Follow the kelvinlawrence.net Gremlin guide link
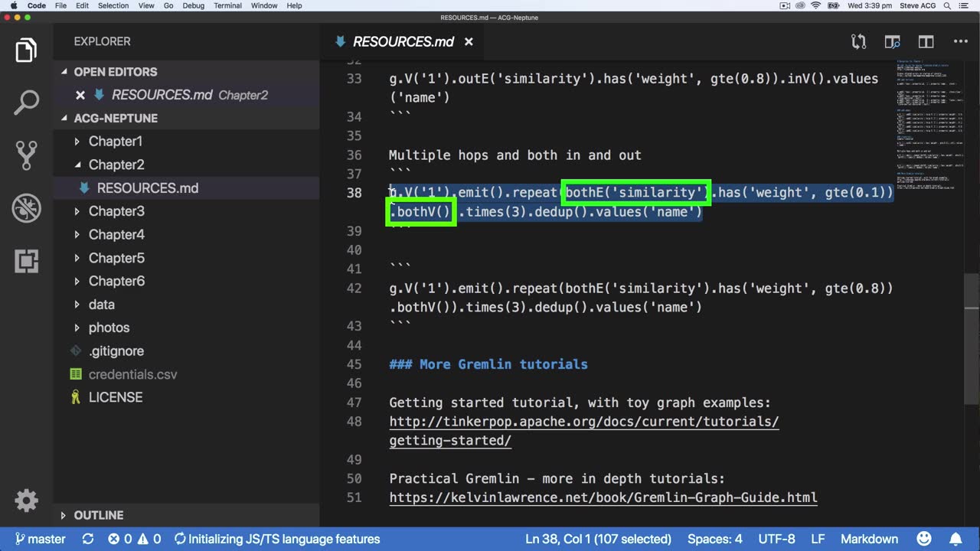The width and height of the screenshot is (980, 551). point(603,497)
